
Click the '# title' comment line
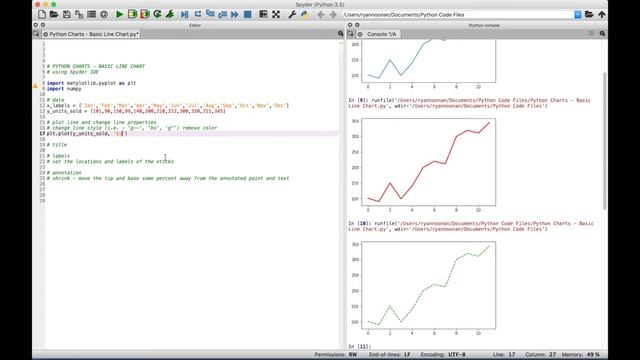coord(57,145)
